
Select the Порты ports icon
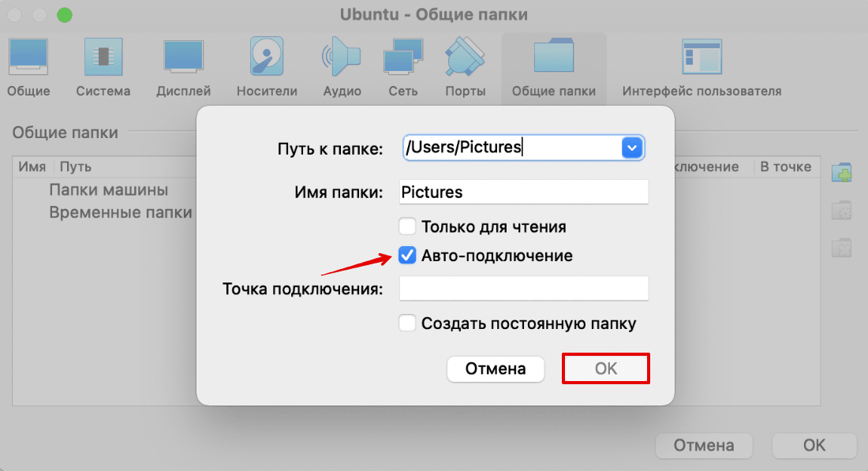[x=465, y=58]
